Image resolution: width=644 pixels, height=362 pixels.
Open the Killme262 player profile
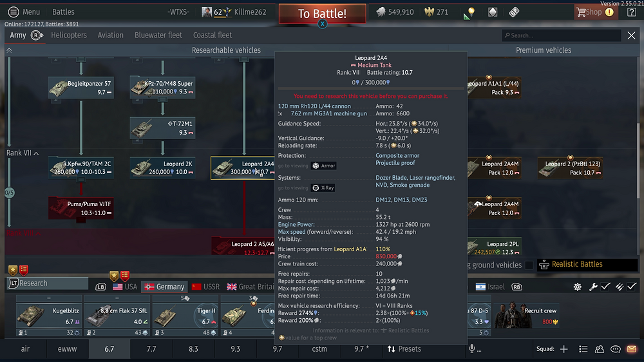pyautogui.click(x=250, y=12)
